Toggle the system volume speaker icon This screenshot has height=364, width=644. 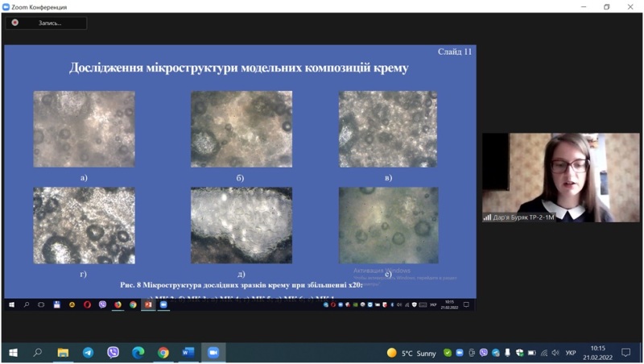point(555,353)
